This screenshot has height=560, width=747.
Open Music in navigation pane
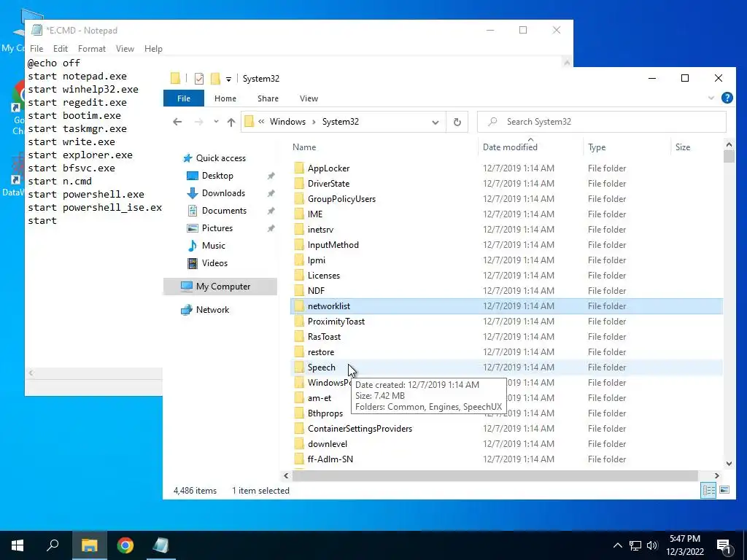[x=213, y=246]
